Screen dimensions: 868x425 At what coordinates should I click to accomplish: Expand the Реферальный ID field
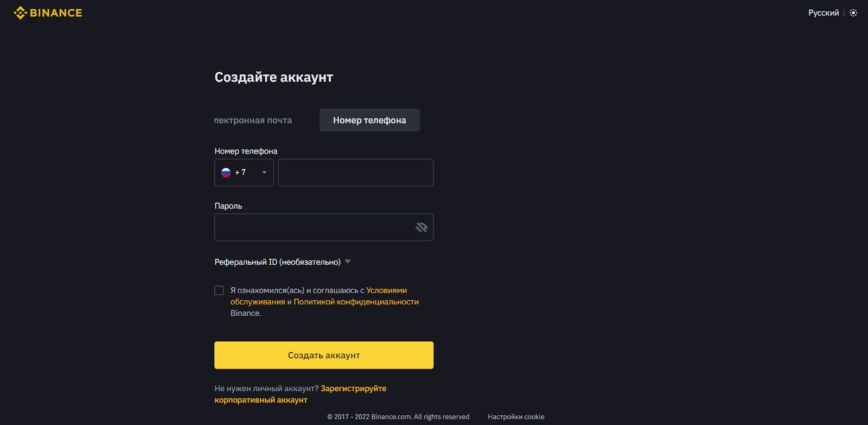283,262
